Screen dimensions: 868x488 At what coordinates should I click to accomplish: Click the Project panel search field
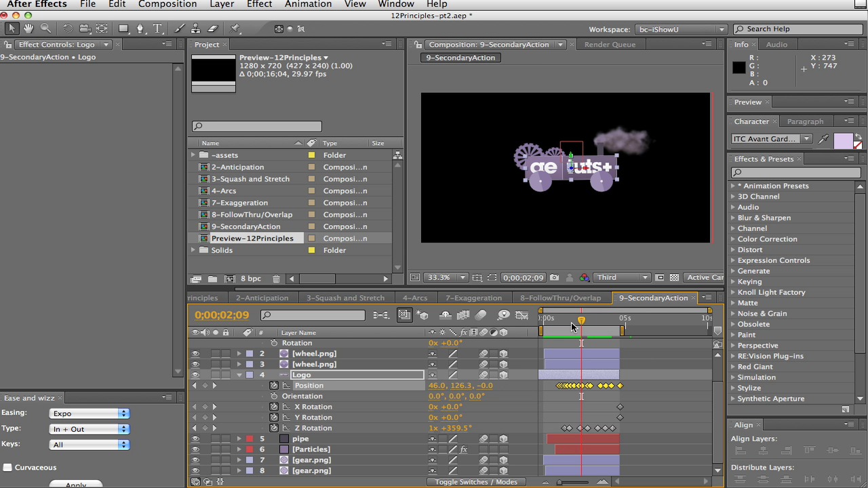(256, 126)
